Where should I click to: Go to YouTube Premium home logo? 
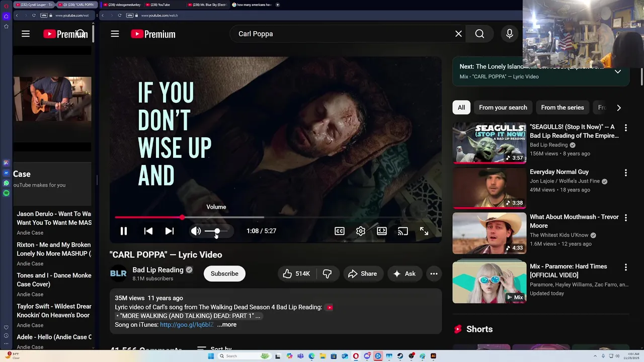[153, 34]
